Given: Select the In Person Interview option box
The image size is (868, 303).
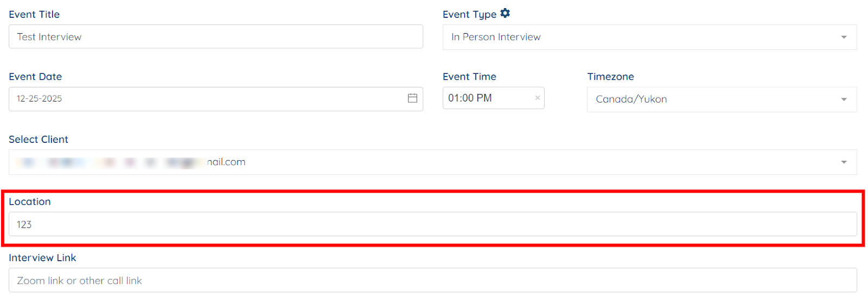Looking at the screenshot, I should click(x=640, y=37).
